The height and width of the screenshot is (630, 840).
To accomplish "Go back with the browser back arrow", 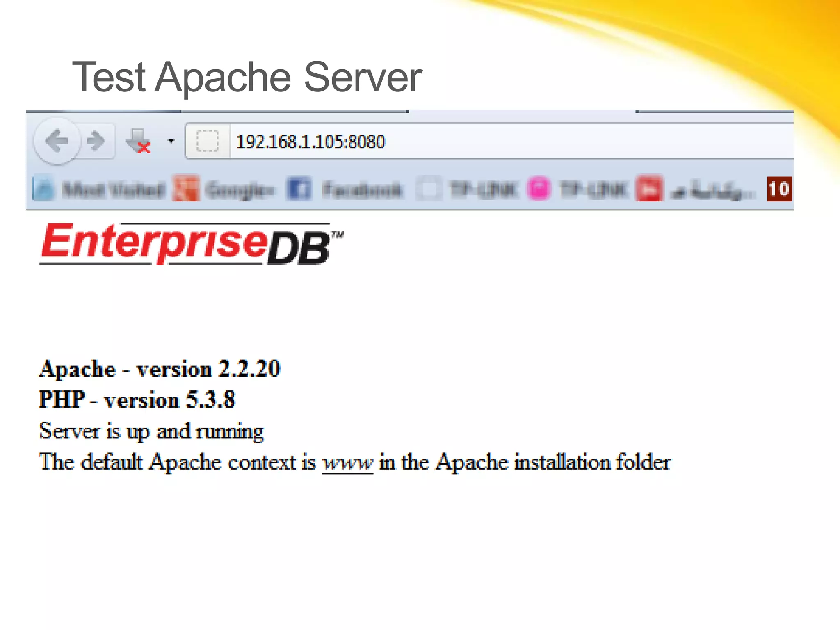I will [x=57, y=141].
